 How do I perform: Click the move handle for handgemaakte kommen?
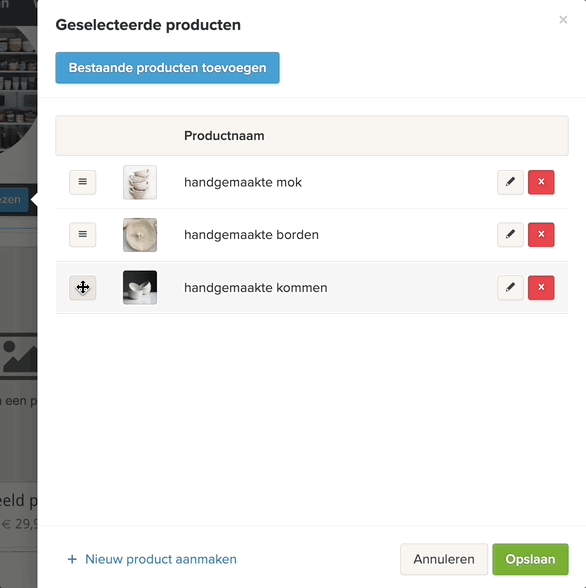(82, 288)
